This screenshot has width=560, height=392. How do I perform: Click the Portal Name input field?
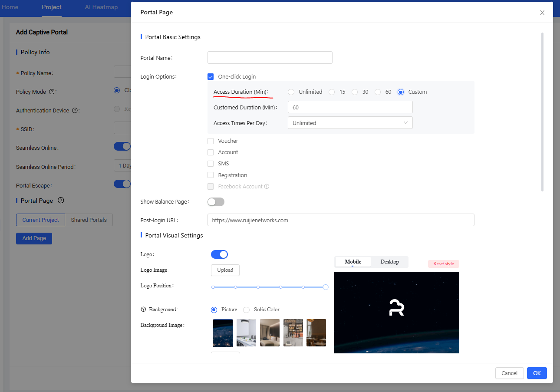click(x=270, y=58)
